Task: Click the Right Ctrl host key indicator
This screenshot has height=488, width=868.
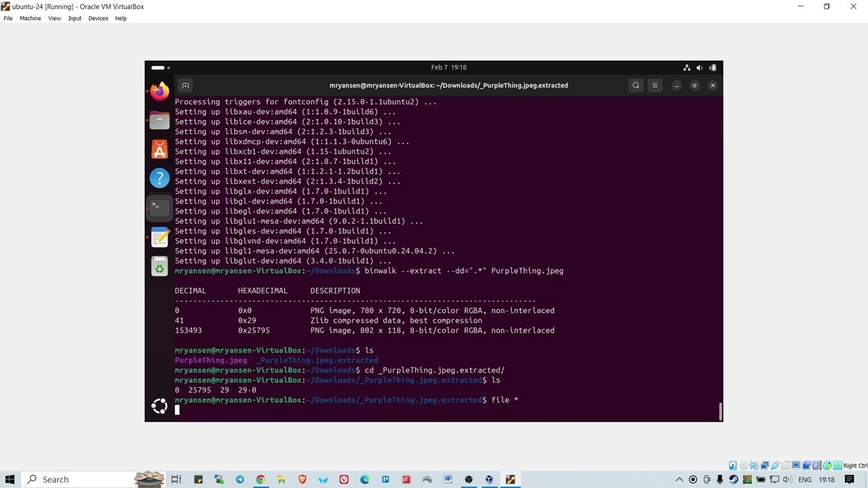Action: pos(855,466)
